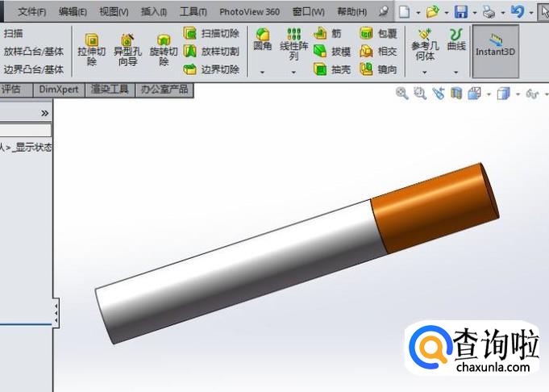Switch to the 渲染工具 tab
This screenshot has width=549, height=392.
tap(110, 90)
